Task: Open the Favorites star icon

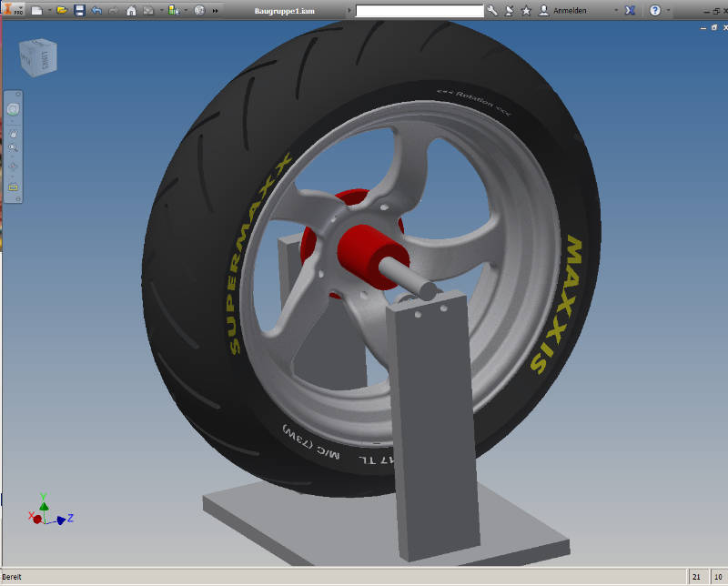Action: (x=526, y=10)
